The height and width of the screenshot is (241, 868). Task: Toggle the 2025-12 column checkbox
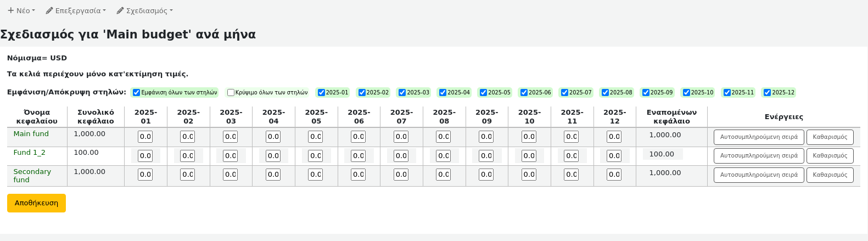coord(768,93)
